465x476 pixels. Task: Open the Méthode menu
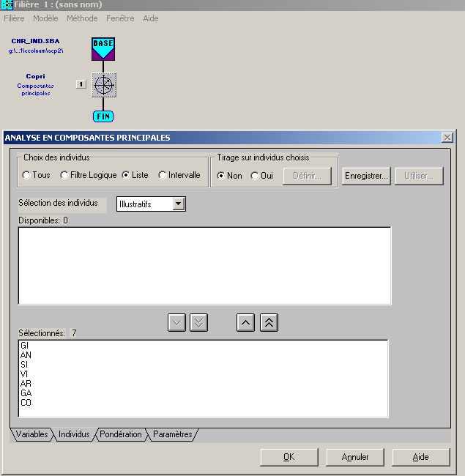point(82,18)
